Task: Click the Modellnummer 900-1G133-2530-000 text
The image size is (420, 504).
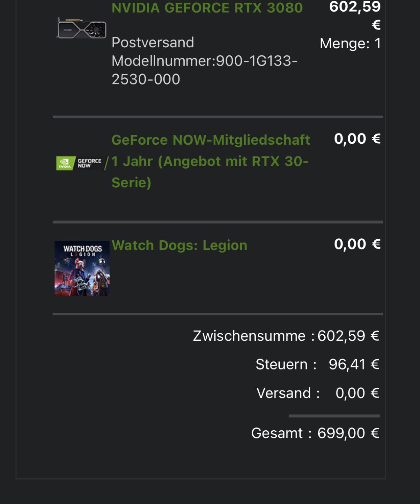Action: (204, 70)
